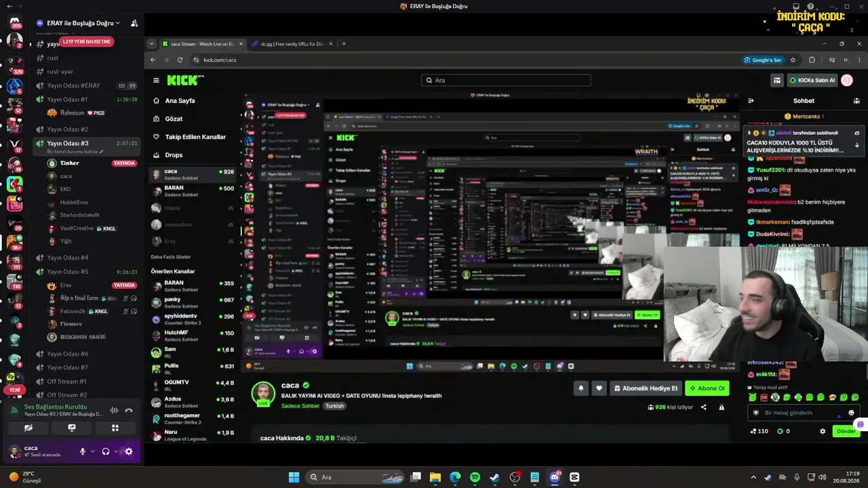868x488 pixels.
Task: Open the invite people icon in Discord
Action: pos(134,23)
